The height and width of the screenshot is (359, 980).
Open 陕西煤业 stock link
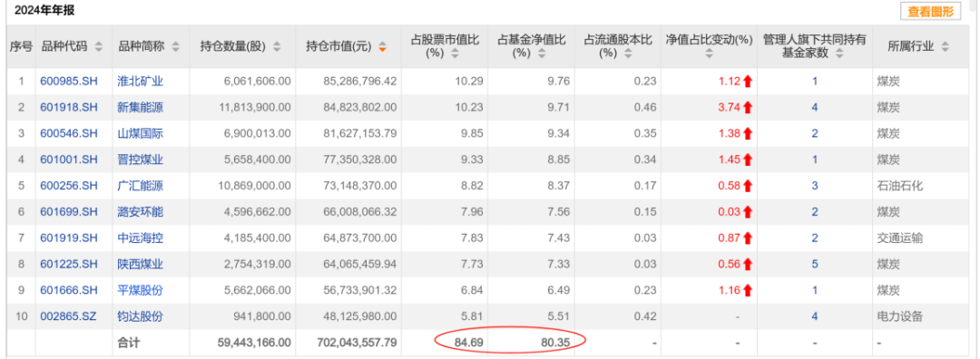tap(140, 265)
